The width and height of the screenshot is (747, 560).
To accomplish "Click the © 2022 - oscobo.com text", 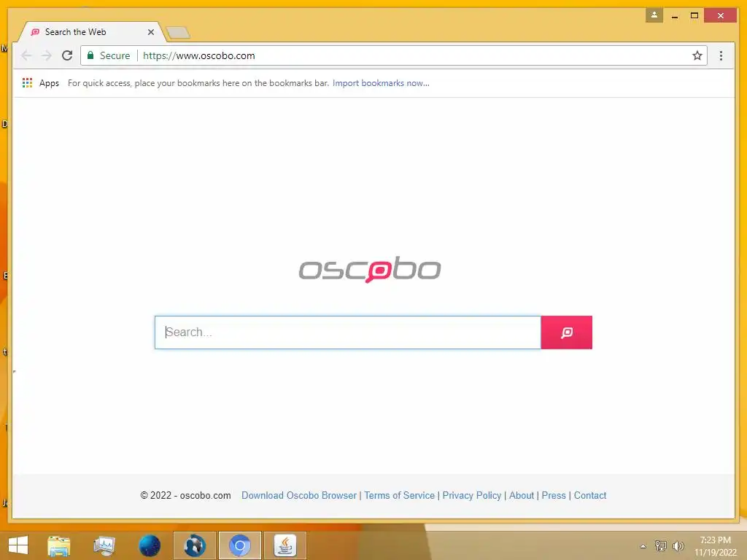I will coord(185,495).
